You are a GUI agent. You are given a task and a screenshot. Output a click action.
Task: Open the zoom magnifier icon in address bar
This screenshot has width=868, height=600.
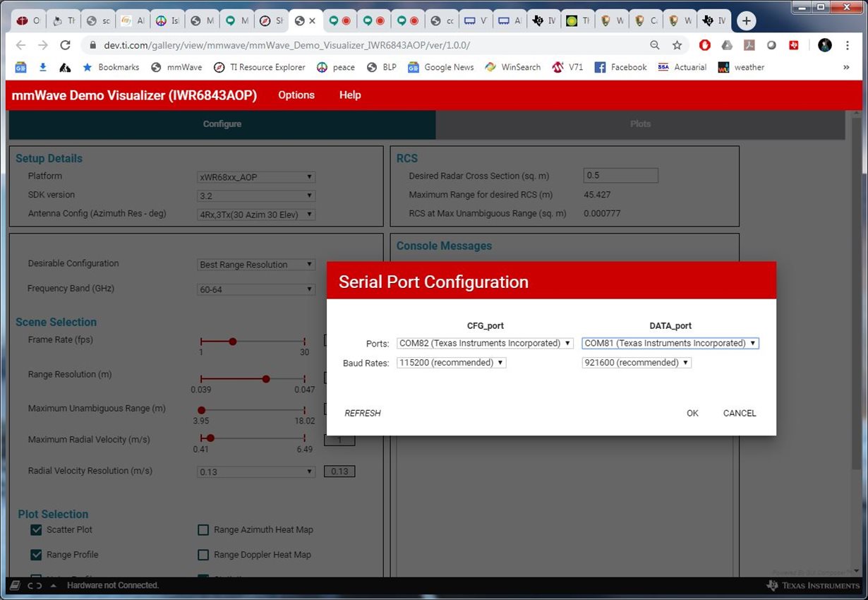pyautogui.click(x=655, y=45)
